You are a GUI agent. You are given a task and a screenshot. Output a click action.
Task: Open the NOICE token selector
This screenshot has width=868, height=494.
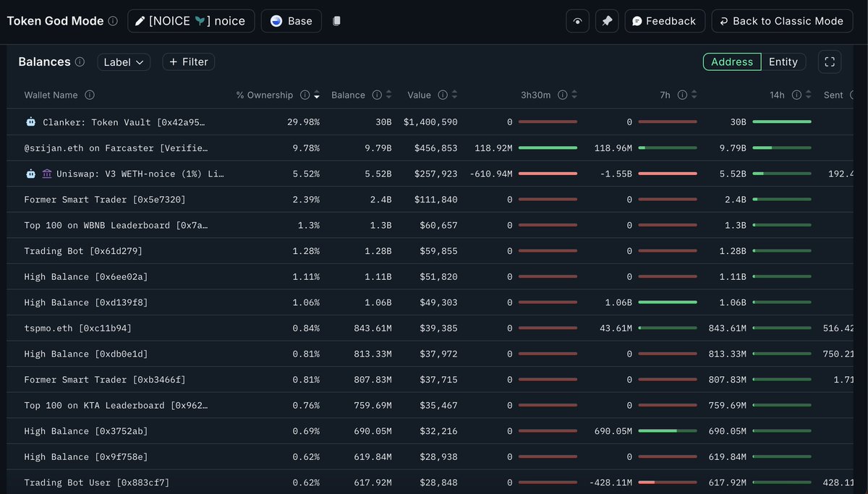[192, 21]
